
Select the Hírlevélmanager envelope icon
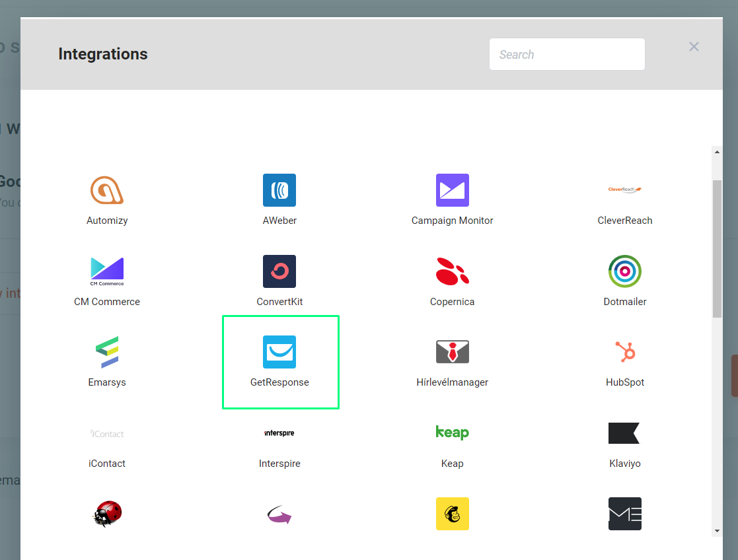point(453,351)
